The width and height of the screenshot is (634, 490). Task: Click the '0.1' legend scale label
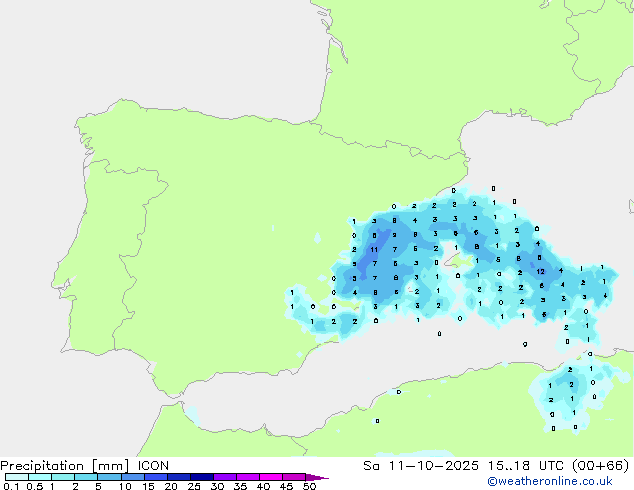coord(11,486)
